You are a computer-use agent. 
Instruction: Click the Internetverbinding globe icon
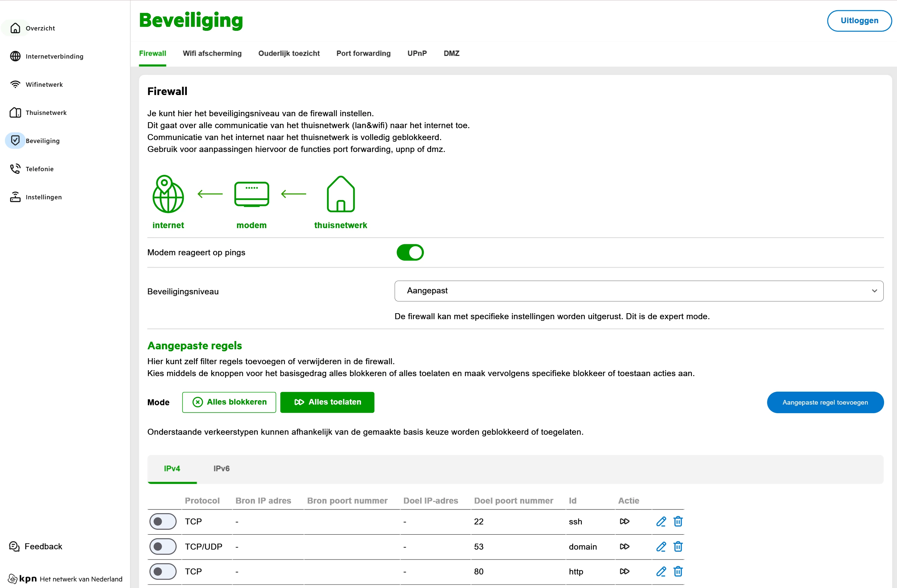coord(15,56)
